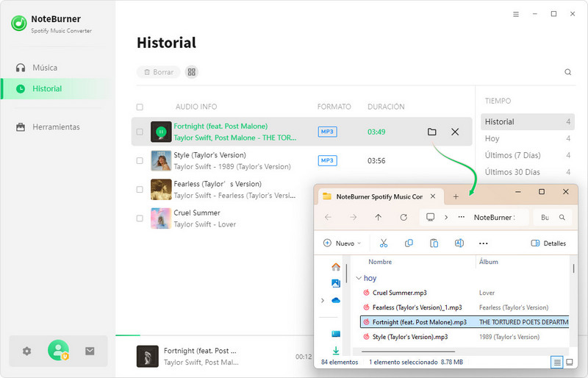
Task: Click the Explorer horizontal scrollbar
Action: 408,352
